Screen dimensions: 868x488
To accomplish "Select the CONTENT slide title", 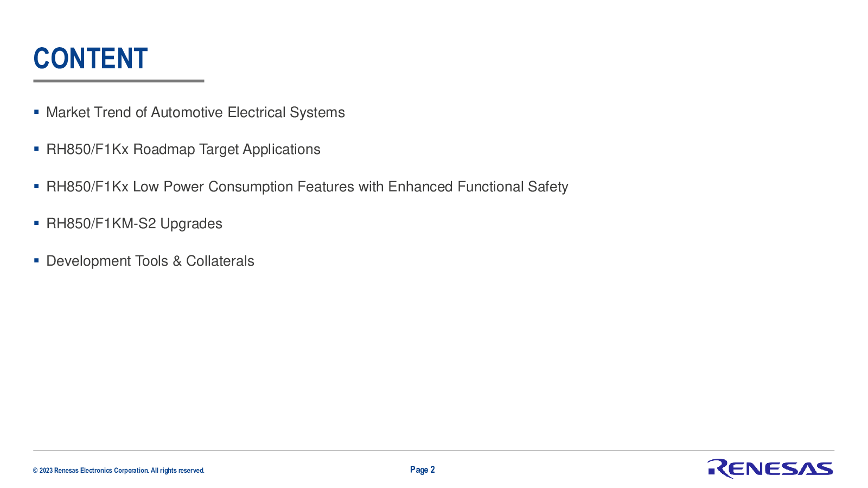I will (91, 59).
